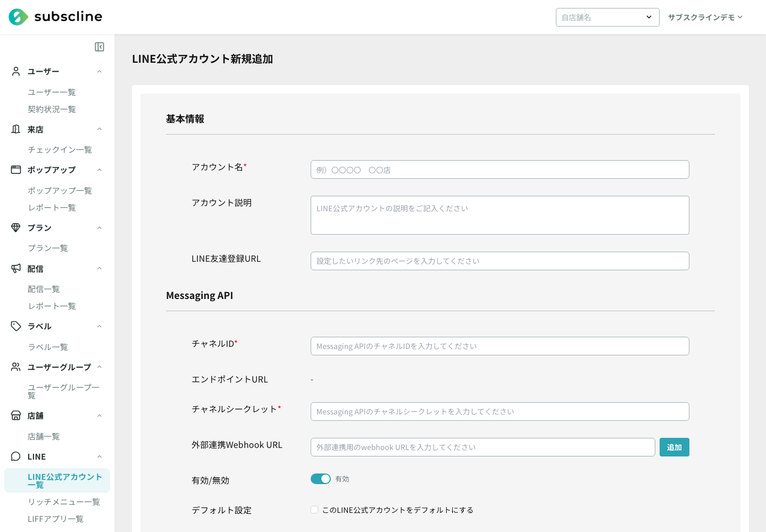766x532 pixels.
Task: Click the subscline logo icon
Action: coord(19,17)
